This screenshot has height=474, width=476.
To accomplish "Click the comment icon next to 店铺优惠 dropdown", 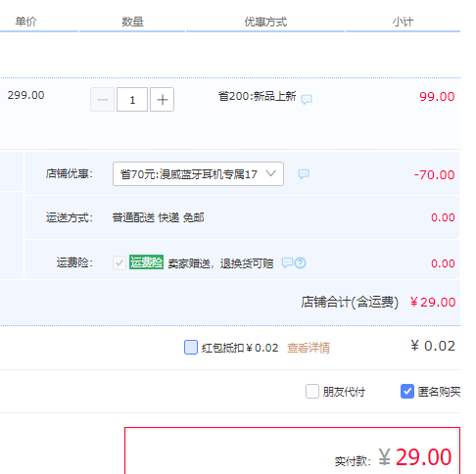I will (x=304, y=174).
